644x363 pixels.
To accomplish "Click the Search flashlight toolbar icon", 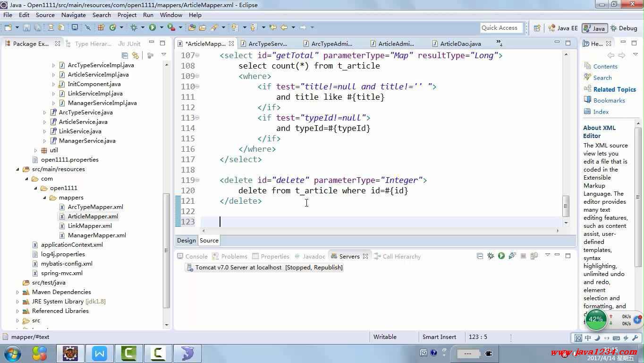I will (x=214, y=28).
